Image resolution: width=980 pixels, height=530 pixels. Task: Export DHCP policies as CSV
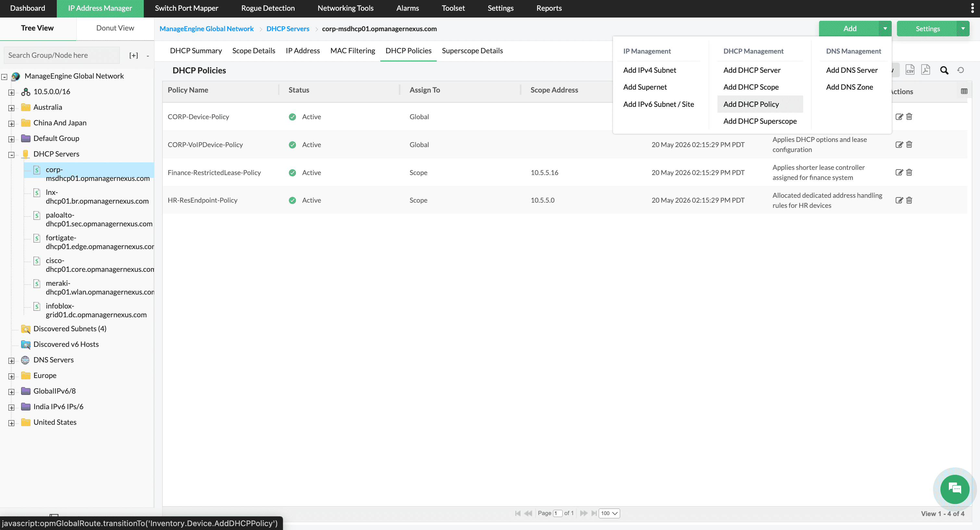coord(910,70)
